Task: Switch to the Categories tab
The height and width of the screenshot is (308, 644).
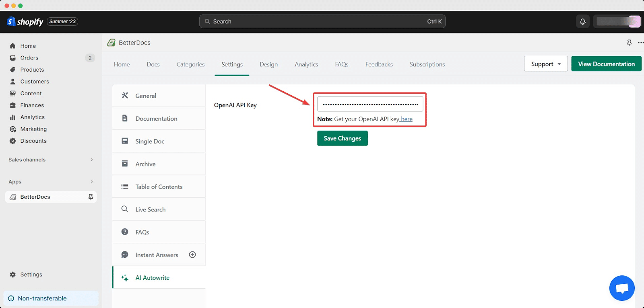Action: tap(191, 64)
